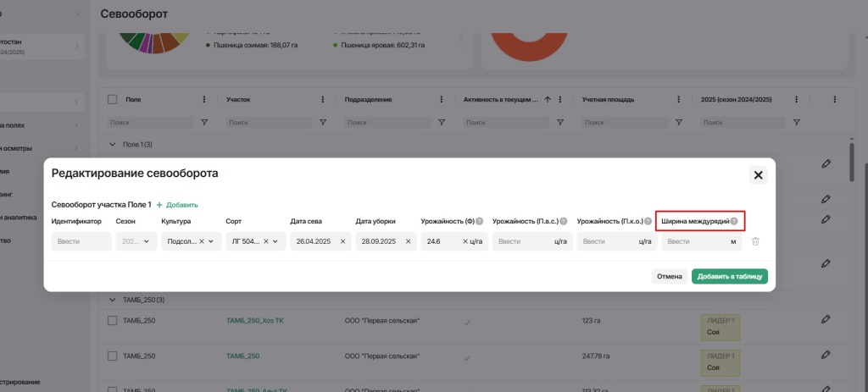Screen dimensions: 868x392
Task: Click ЛИДЕР 1 Соя cell in 123 га row
Action: (x=721, y=327)
